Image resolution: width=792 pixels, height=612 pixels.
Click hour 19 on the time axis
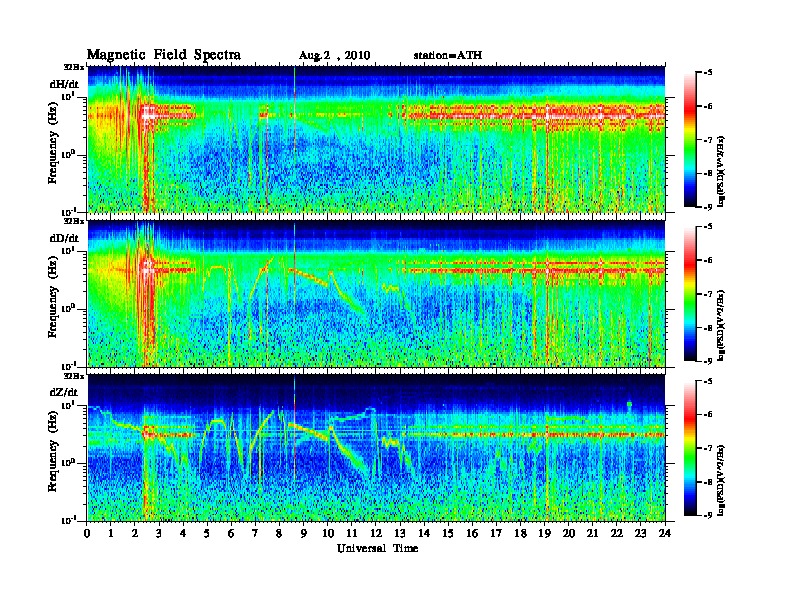click(x=544, y=533)
